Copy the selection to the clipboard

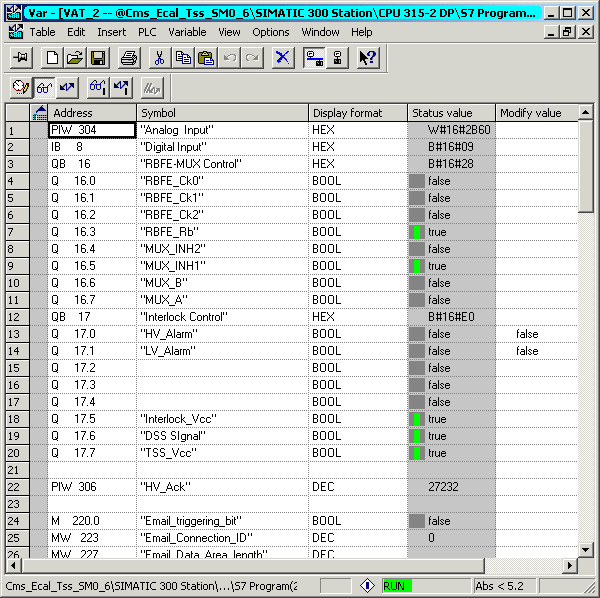183,58
